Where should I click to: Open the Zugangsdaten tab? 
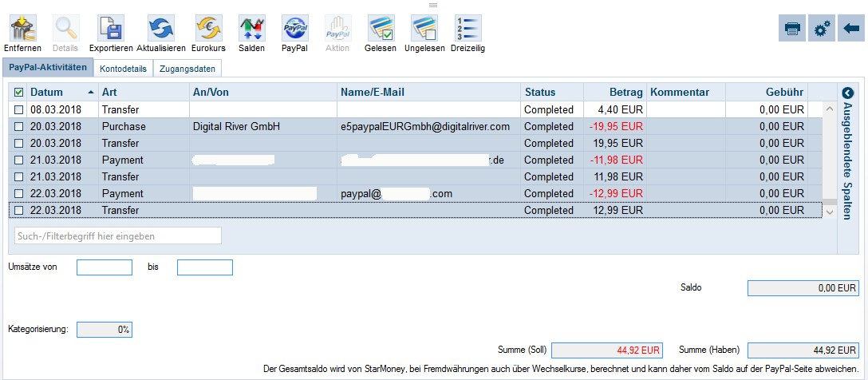tap(187, 69)
